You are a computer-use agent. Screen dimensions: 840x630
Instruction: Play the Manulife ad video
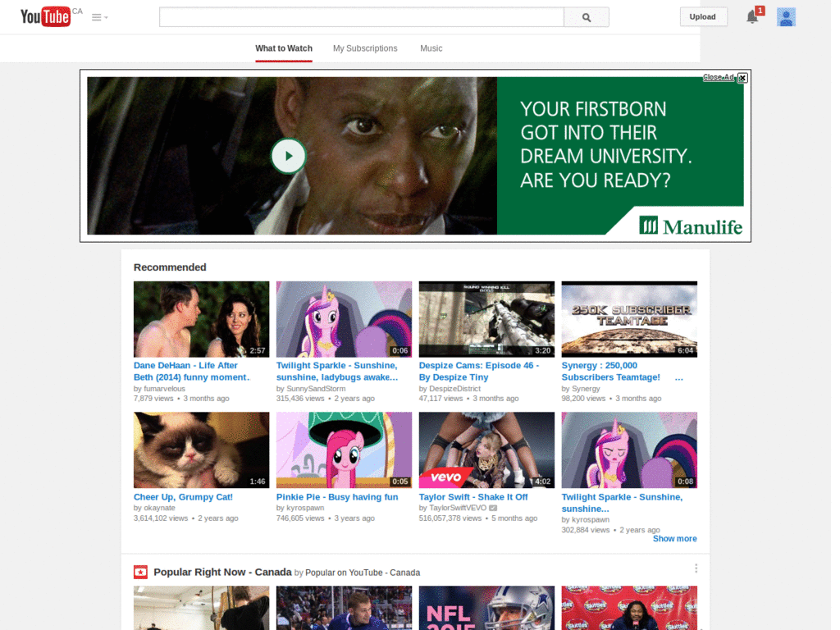tap(288, 156)
